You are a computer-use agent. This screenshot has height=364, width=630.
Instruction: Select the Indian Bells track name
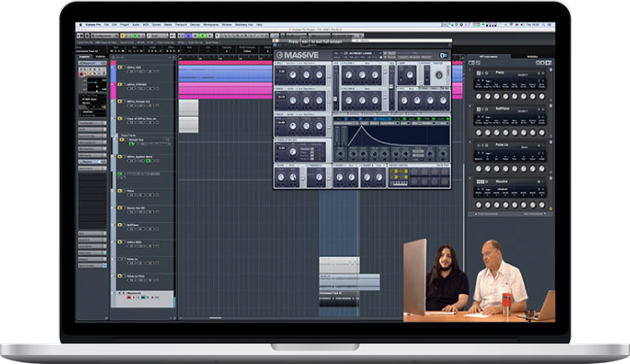coord(134,242)
